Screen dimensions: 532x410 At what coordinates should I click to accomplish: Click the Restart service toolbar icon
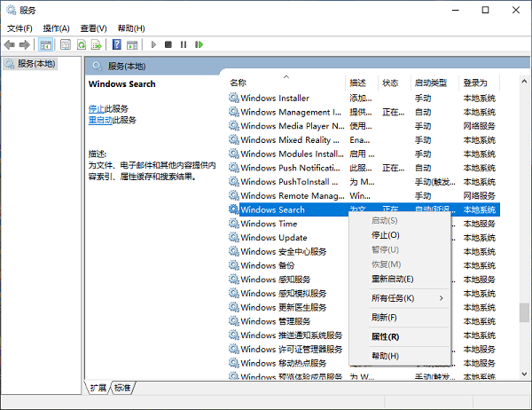point(199,44)
